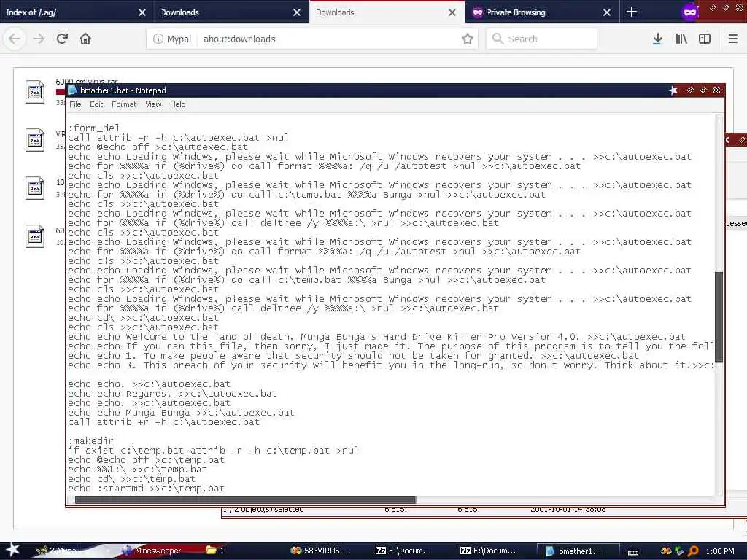Image resolution: width=747 pixels, height=560 pixels.
Task: Click the 'echo :startmd' line
Action: 146,489
